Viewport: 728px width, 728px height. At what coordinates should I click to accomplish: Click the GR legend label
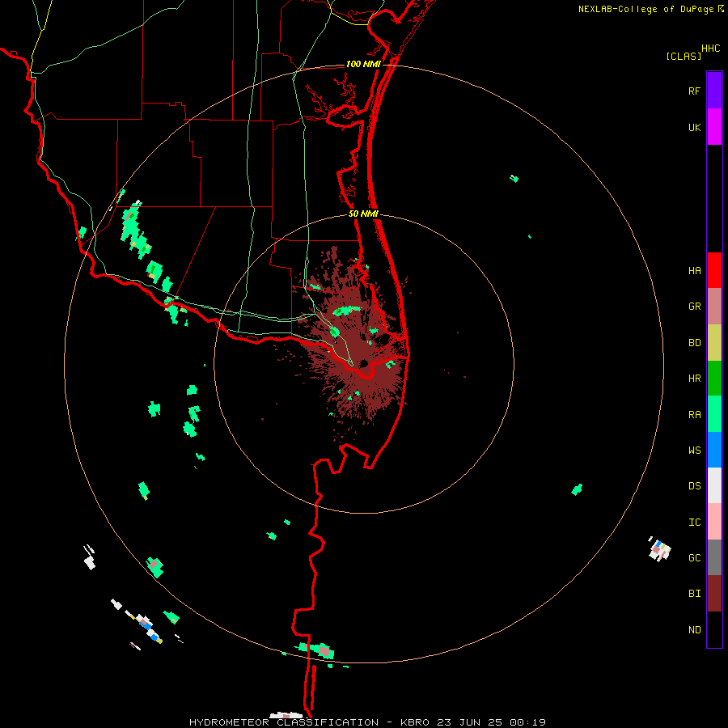[x=694, y=307]
